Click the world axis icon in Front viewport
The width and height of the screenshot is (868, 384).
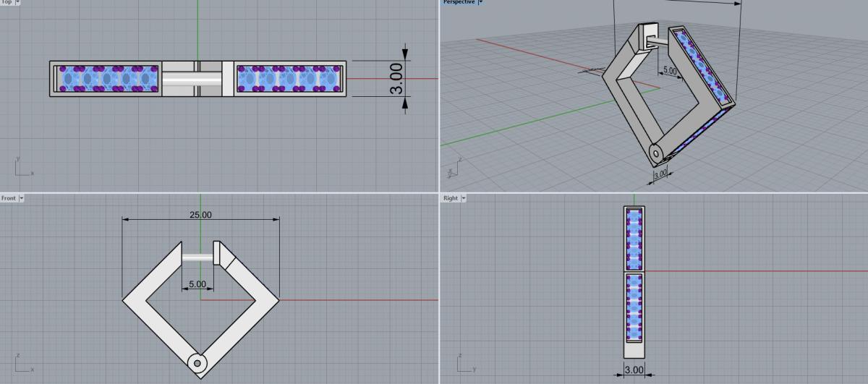point(22,362)
